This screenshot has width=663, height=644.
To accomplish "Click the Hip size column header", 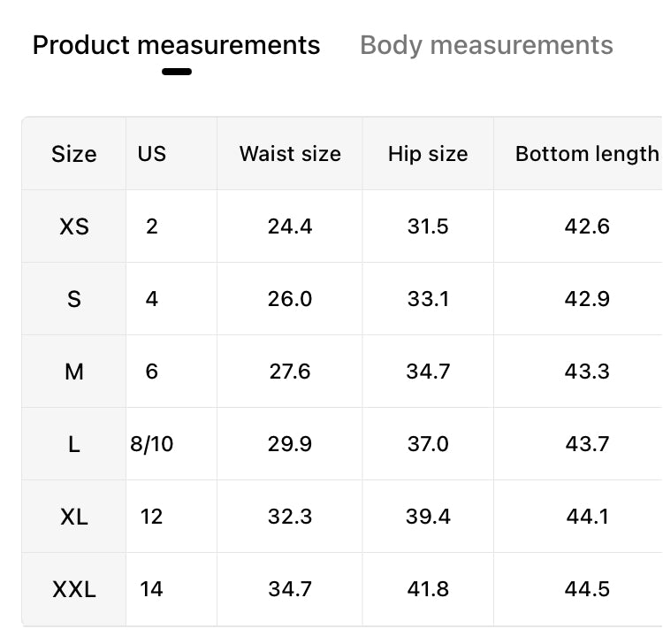I will pyautogui.click(x=428, y=154).
